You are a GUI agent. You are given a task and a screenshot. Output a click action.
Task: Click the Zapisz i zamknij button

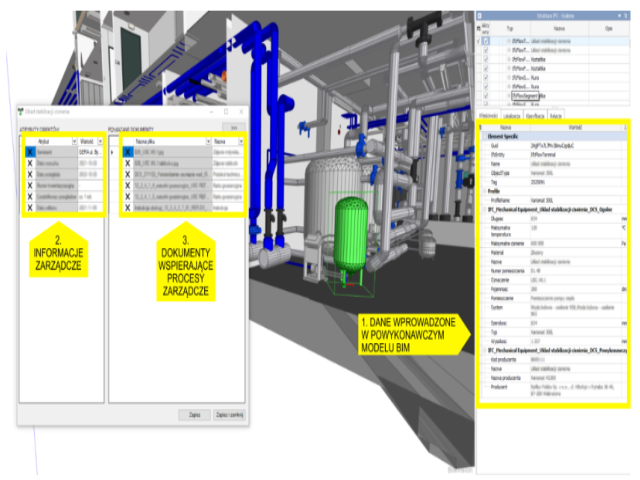coord(230,413)
